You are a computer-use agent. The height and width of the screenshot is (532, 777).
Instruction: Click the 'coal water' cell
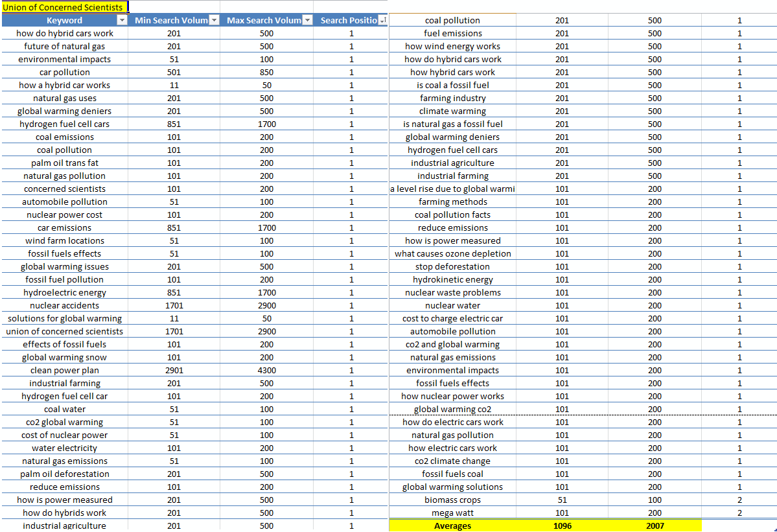click(64, 409)
